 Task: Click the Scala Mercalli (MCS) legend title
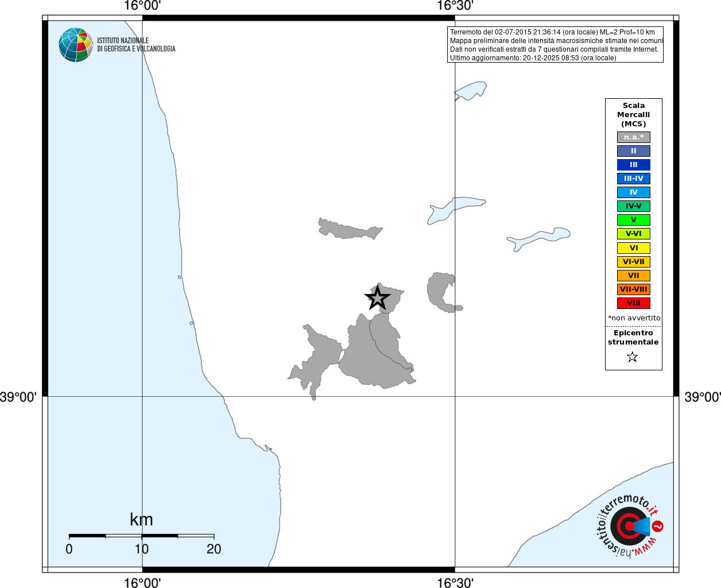click(634, 115)
